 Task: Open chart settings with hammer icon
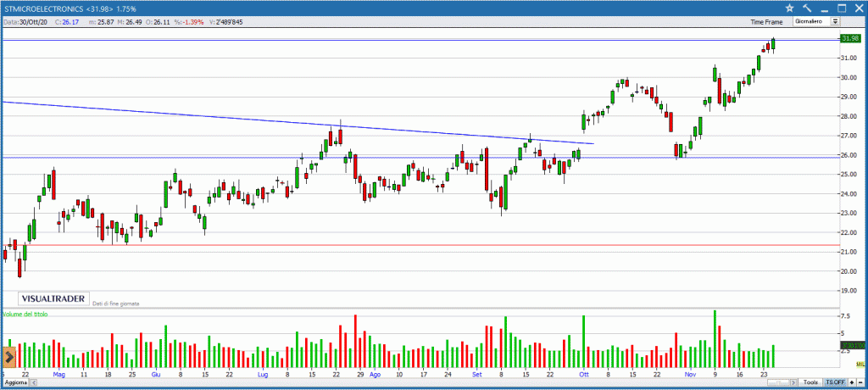pyautogui.click(x=807, y=8)
